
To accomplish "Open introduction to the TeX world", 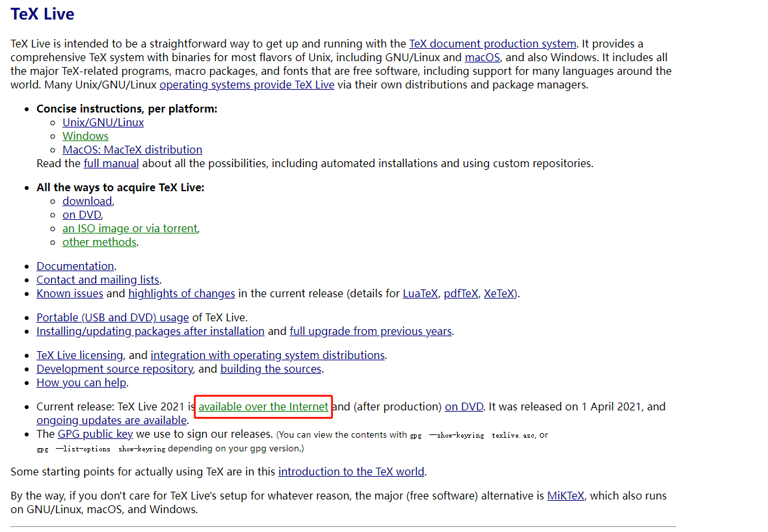I will pyautogui.click(x=351, y=472).
